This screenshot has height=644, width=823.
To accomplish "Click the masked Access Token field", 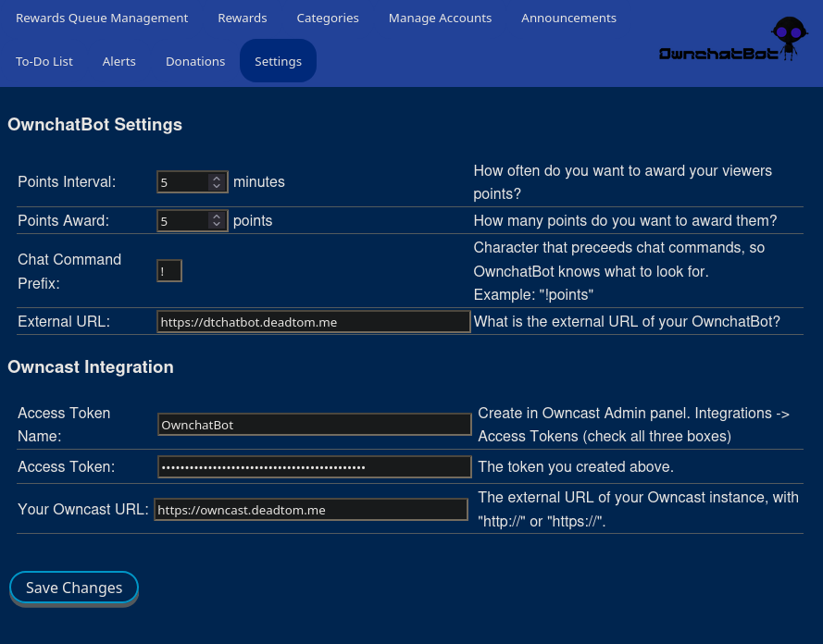I will [x=314, y=467].
